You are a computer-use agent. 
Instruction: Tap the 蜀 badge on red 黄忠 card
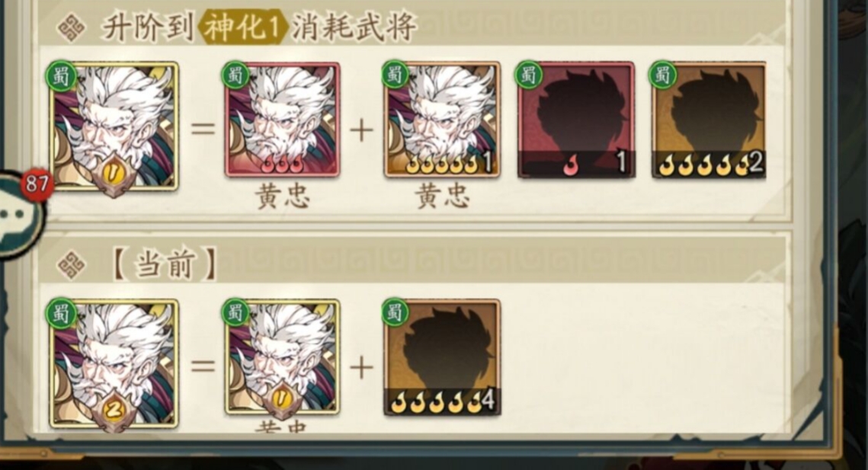pyautogui.click(x=235, y=74)
